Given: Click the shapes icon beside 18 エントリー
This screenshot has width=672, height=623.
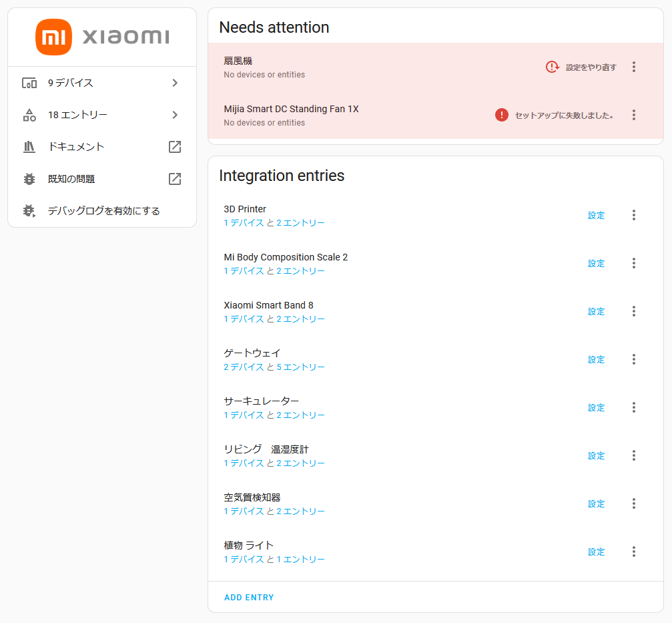Looking at the screenshot, I should (x=29, y=115).
